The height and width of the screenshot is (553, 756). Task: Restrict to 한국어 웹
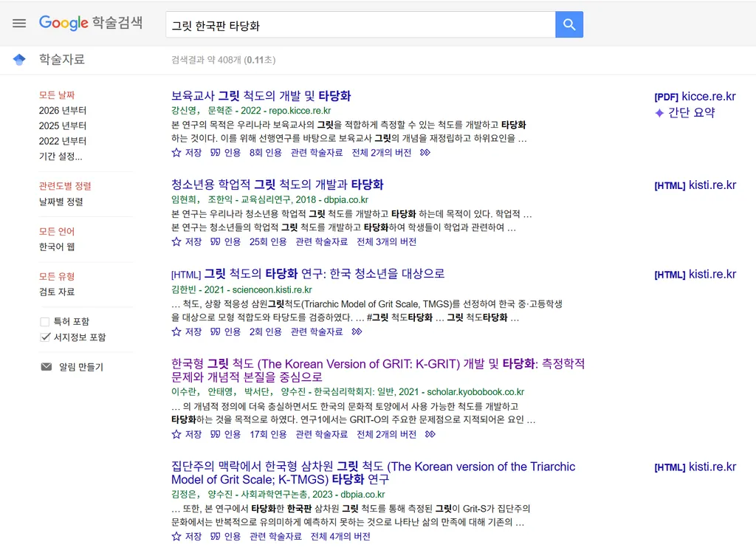click(x=57, y=247)
